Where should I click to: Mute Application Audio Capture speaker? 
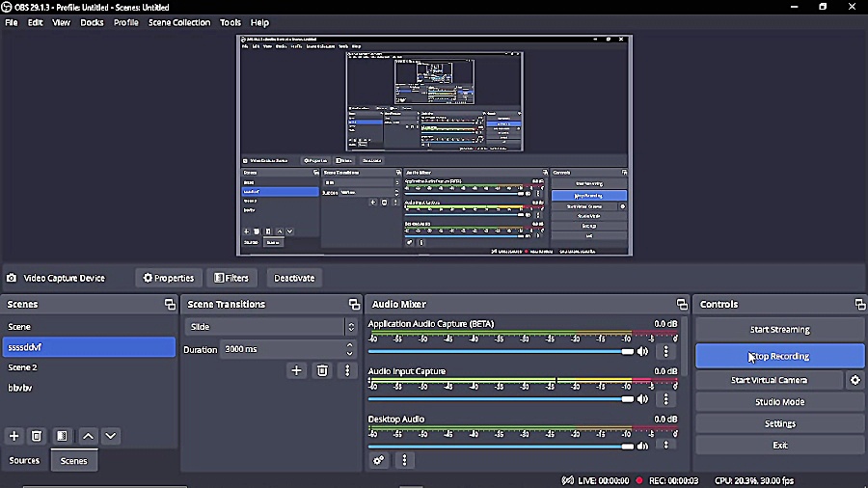[x=642, y=351]
